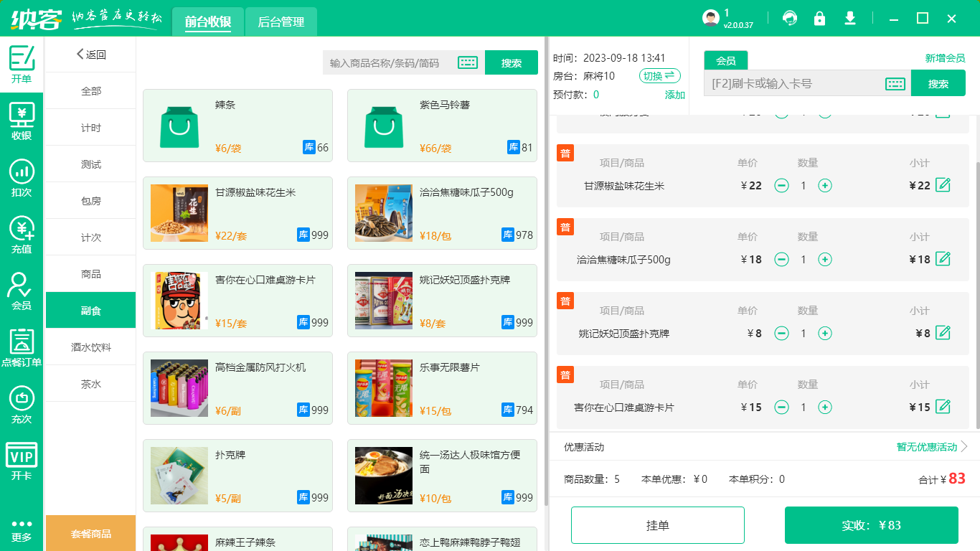Select the 测试 category
The image size is (980, 551).
tap(90, 164)
